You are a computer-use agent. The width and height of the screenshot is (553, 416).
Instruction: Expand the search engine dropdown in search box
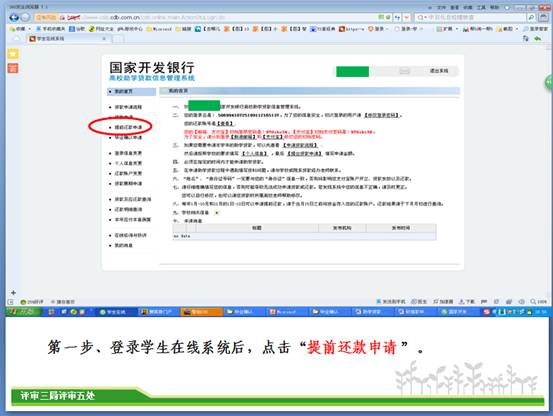[x=421, y=17]
